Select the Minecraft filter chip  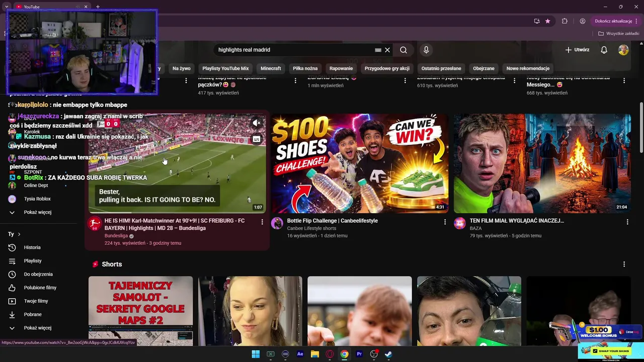[271, 68]
